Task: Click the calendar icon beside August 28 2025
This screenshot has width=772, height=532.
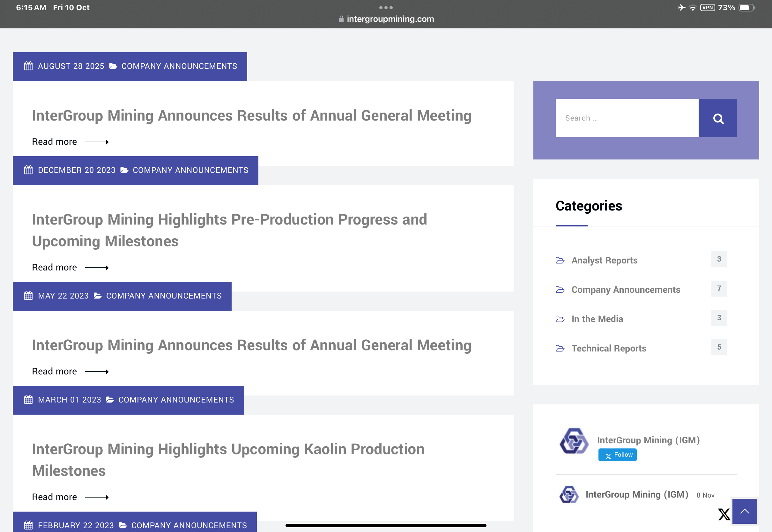Action: coord(28,66)
